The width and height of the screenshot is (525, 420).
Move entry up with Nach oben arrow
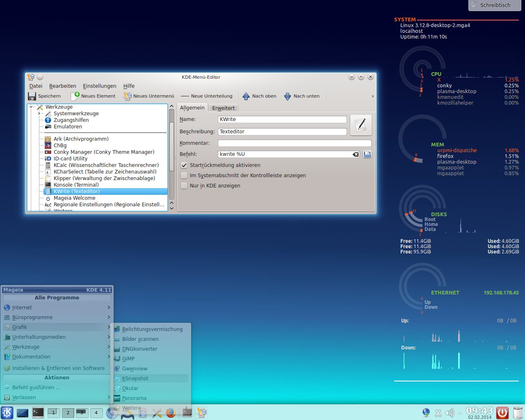(x=246, y=96)
